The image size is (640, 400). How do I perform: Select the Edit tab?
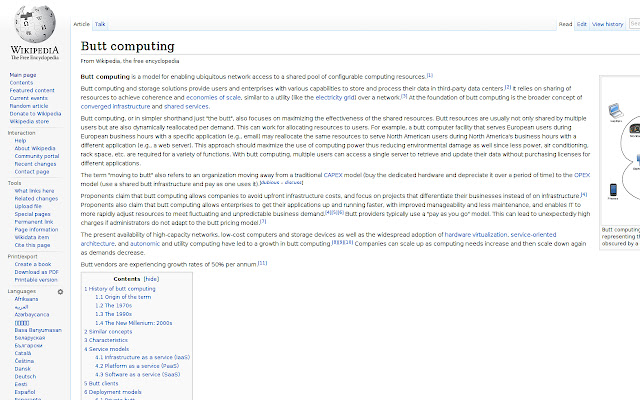[x=583, y=23]
